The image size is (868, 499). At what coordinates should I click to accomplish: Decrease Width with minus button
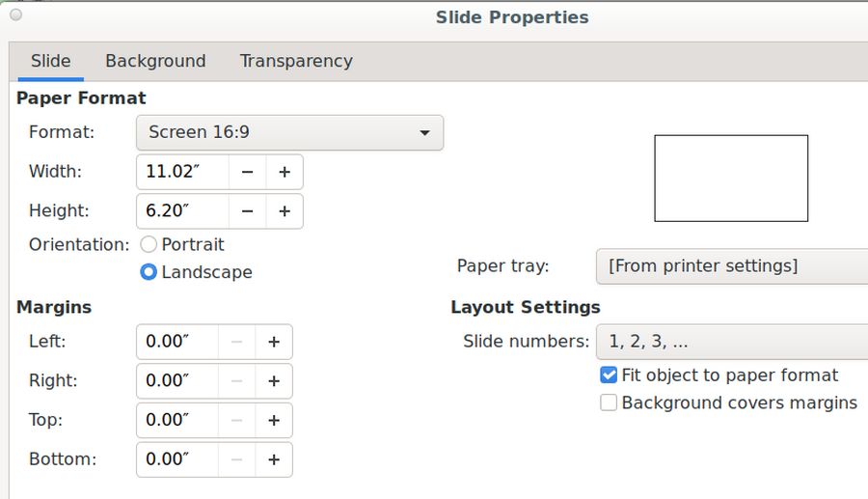point(248,172)
